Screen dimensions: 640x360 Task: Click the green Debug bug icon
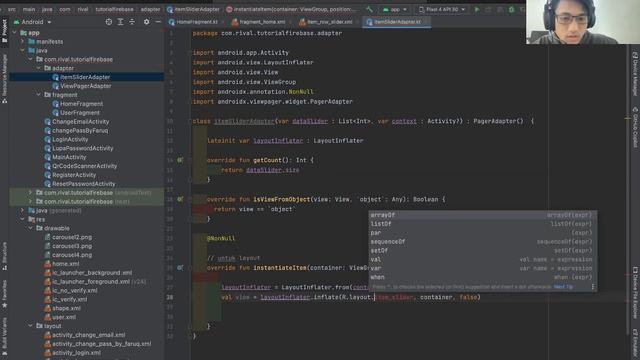[x=511, y=9]
